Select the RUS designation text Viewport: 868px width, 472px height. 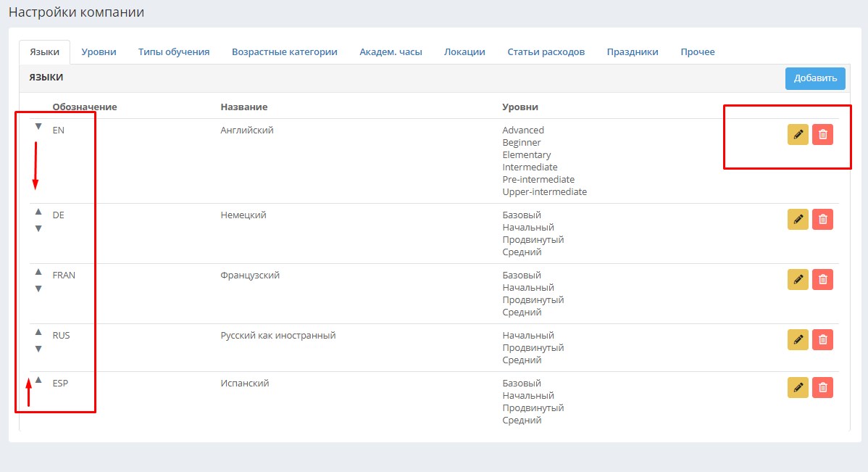tap(61, 336)
